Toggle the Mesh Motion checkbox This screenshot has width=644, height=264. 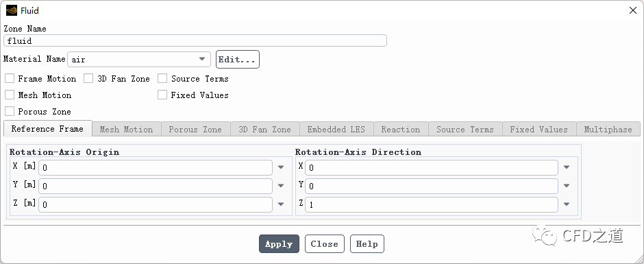tap(10, 95)
